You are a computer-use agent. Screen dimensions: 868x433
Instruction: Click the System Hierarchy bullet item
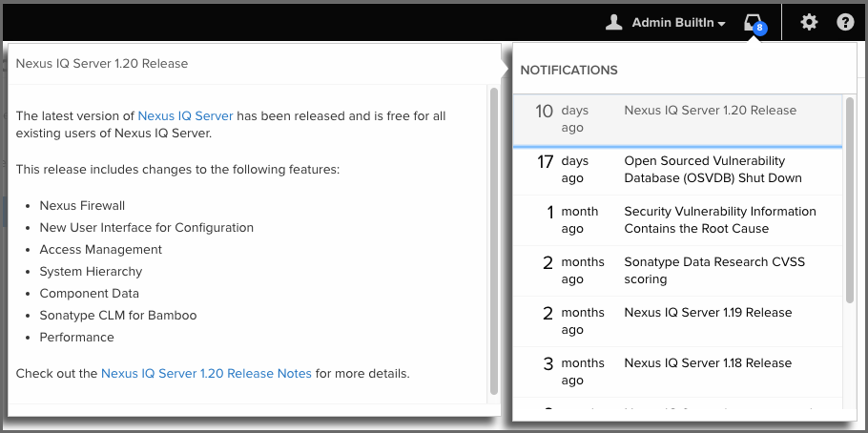coord(91,271)
